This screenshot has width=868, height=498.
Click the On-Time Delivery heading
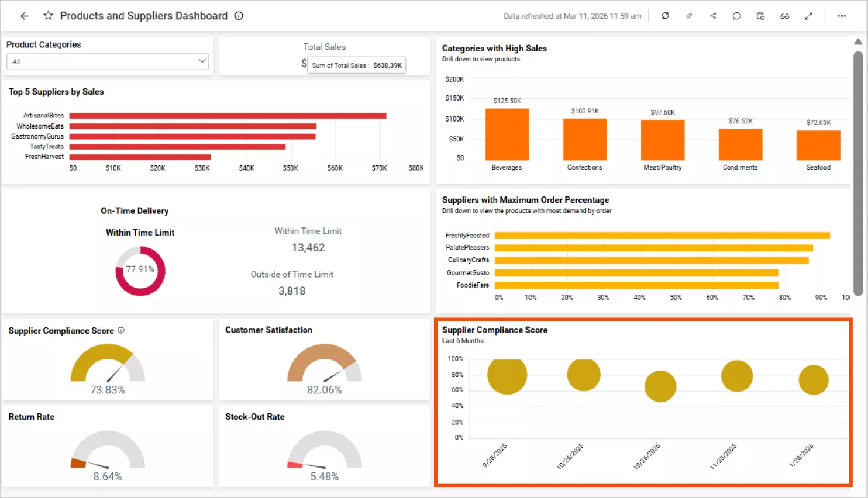(x=135, y=211)
